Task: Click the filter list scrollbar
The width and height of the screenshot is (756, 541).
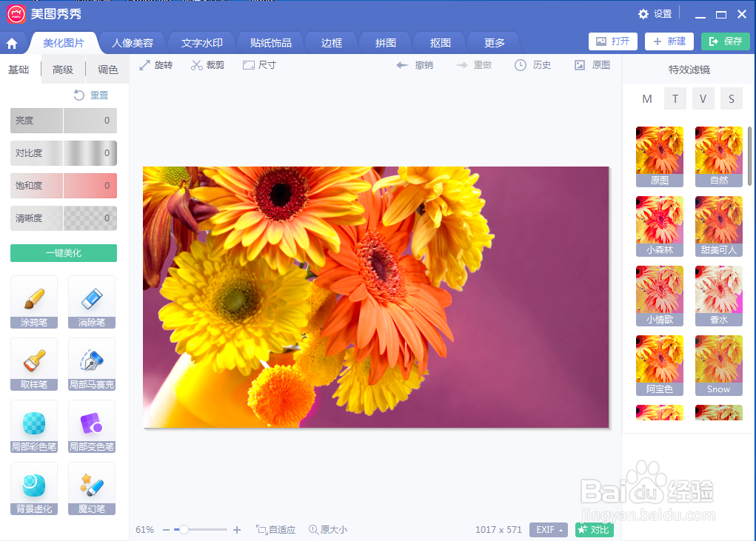Action: [x=749, y=156]
